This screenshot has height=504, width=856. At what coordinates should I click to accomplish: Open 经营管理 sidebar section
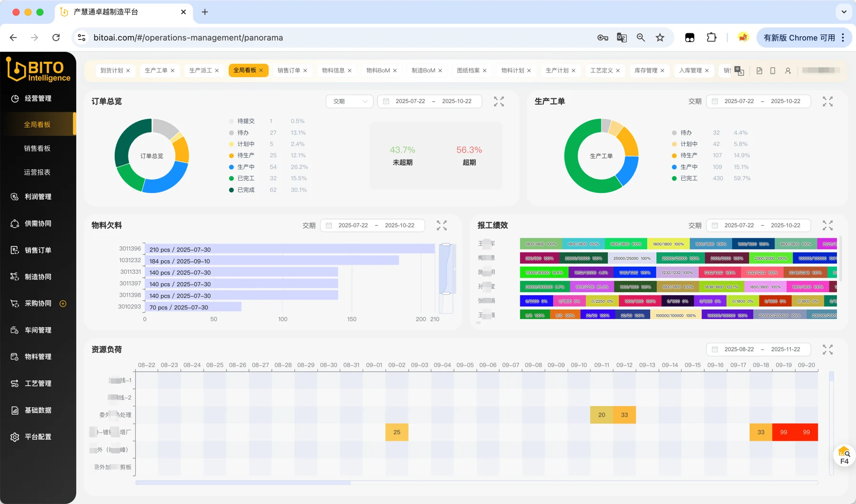[38, 98]
